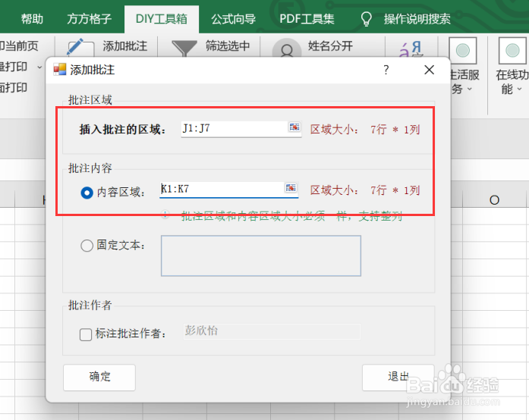The height and width of the screenshot is (420, 529).
Task: Click 筛选选中 label in the ribbon
Action: point(228,45)
